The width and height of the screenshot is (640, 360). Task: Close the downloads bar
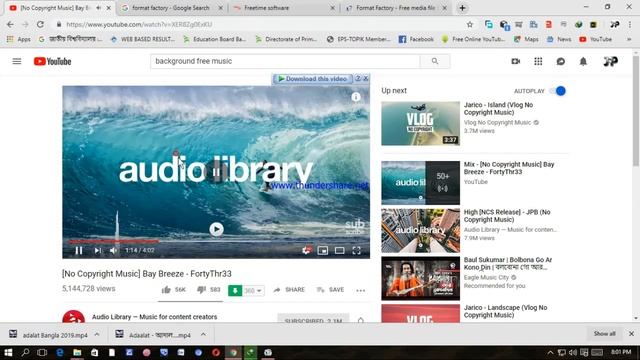[631, 333]
